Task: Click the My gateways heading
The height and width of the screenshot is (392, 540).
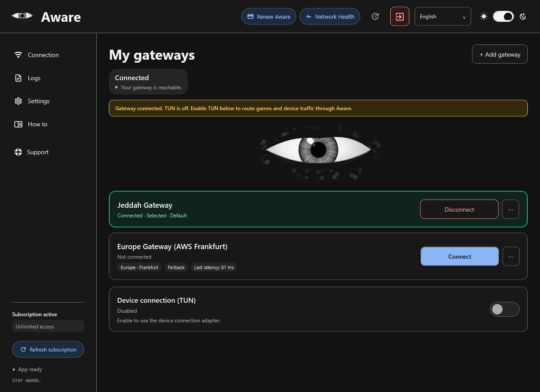Action: tap(152, 55)
